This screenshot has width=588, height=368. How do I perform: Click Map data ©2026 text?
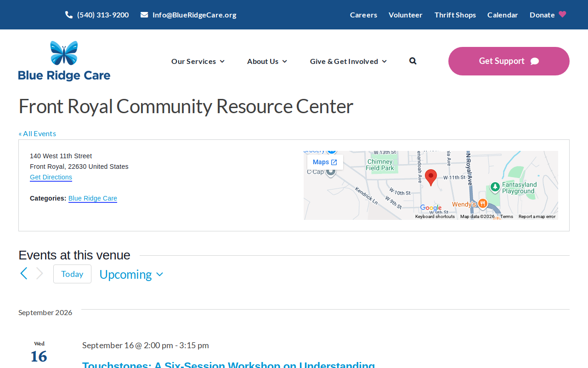tap(477, 217)
